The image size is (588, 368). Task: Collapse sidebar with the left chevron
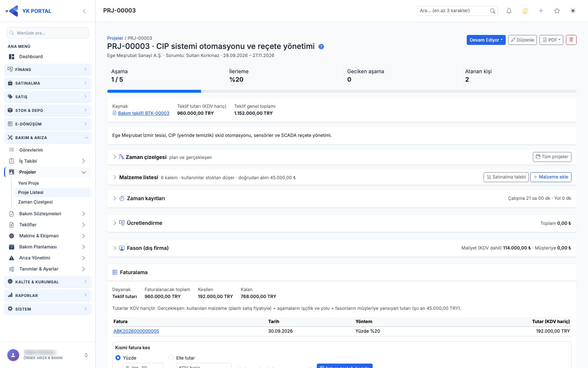point(84,11)
